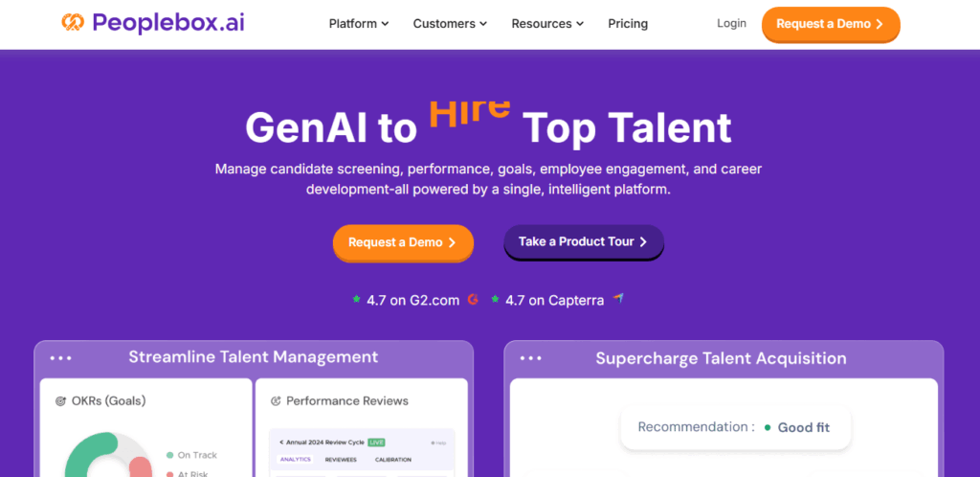Click the three-dot icon on Streamline Talent Management
Screen dimensions: 980x477
[x=61, y=358]
